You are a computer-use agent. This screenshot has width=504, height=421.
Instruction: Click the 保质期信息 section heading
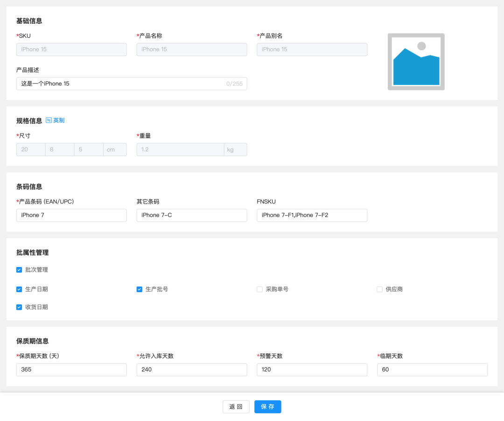pyautogui.click(x=33, y=341)
